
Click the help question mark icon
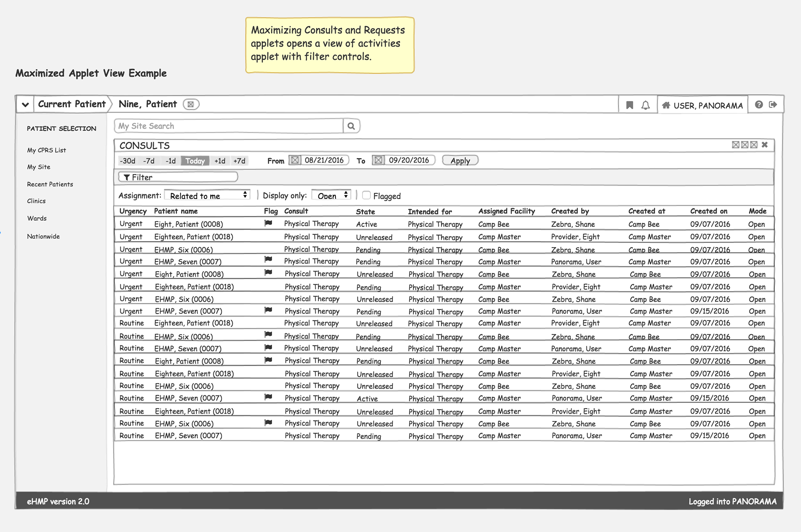pyautogui.click(x=759, y=105)
